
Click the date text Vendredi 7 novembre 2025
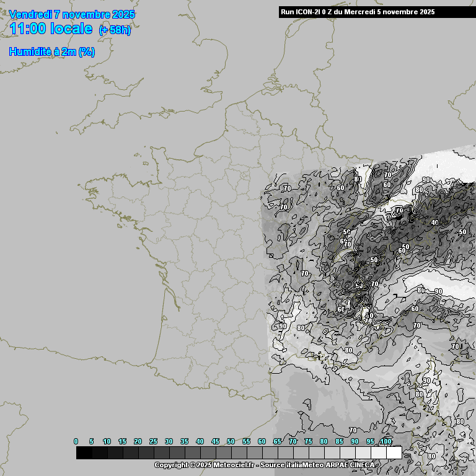(x=73, y=14)
